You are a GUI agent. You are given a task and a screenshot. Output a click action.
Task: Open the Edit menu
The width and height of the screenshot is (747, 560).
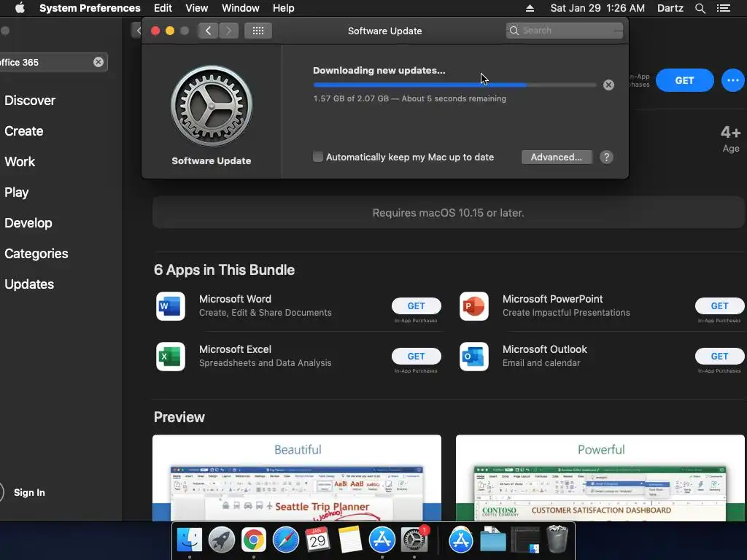163,8
